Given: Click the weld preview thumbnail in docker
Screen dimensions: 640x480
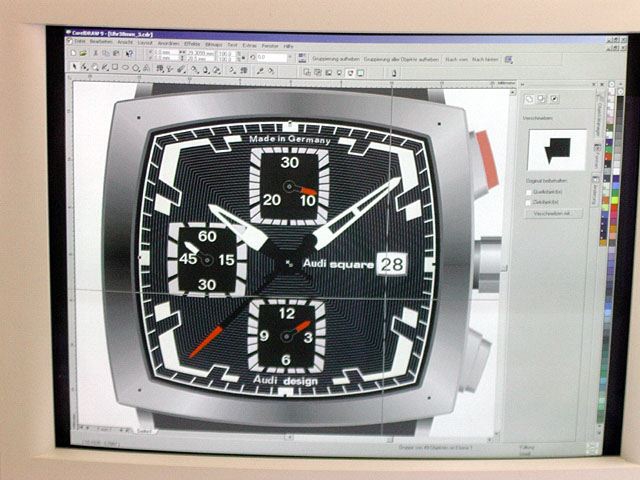Looking at the screenshot, I should pos(557,150).
